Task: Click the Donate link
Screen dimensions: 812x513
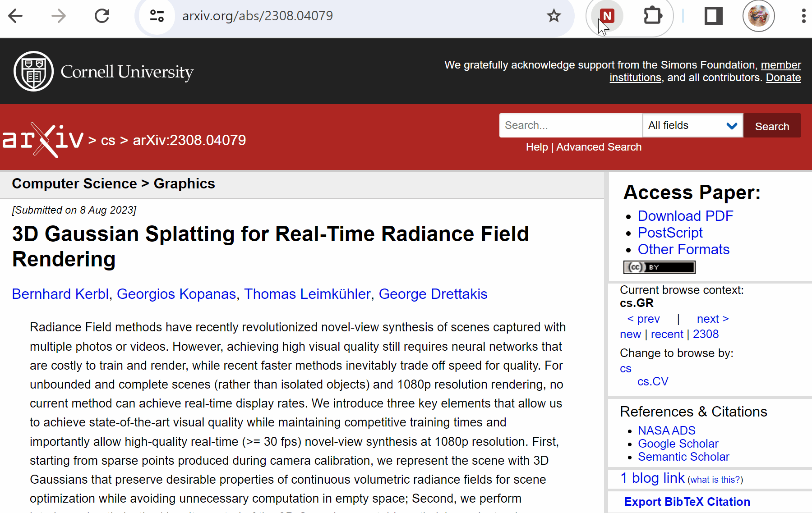Action: coord(783,78)
